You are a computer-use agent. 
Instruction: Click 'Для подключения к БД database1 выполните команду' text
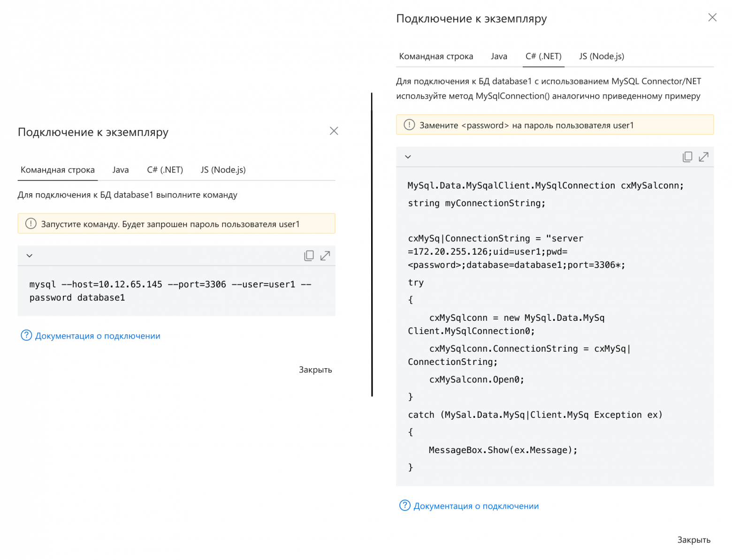[x=128, y=195]
